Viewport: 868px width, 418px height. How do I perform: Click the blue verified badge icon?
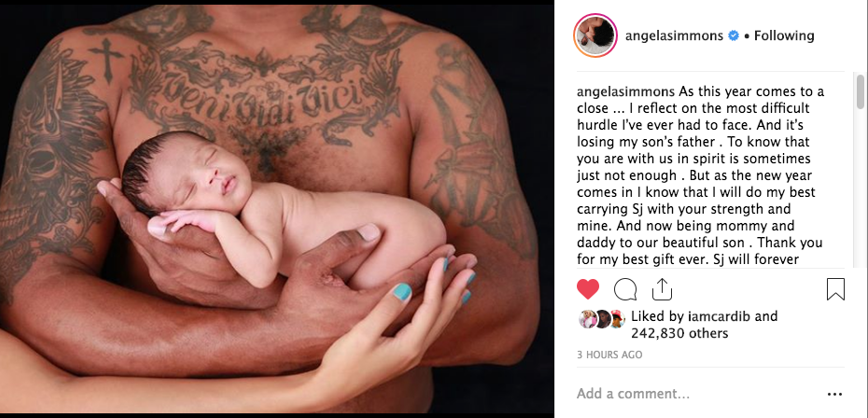[734, 36]
